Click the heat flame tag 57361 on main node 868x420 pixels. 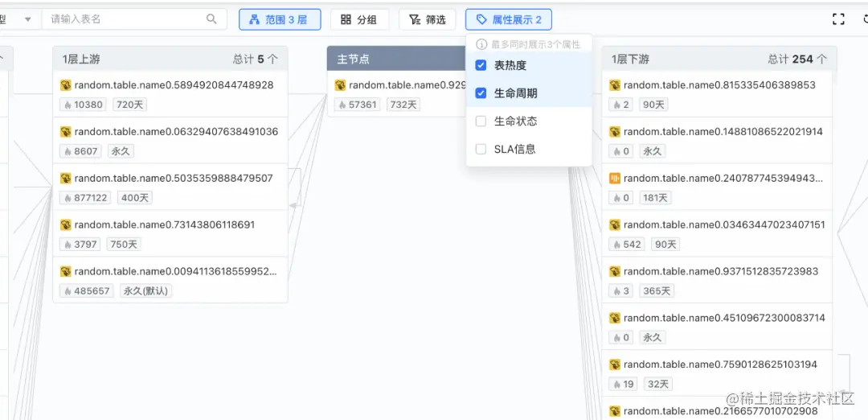point(357,105)
